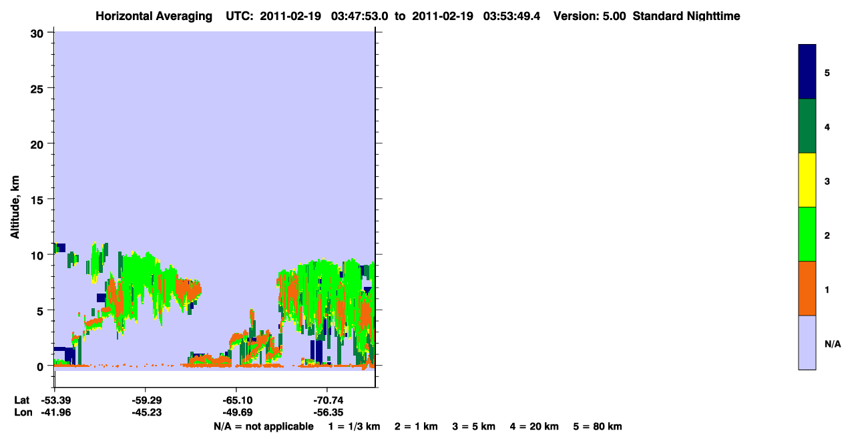The height and width of the screenshot is (445, 868).
Task: Click the longitude value -49.69
Action: 236,412
